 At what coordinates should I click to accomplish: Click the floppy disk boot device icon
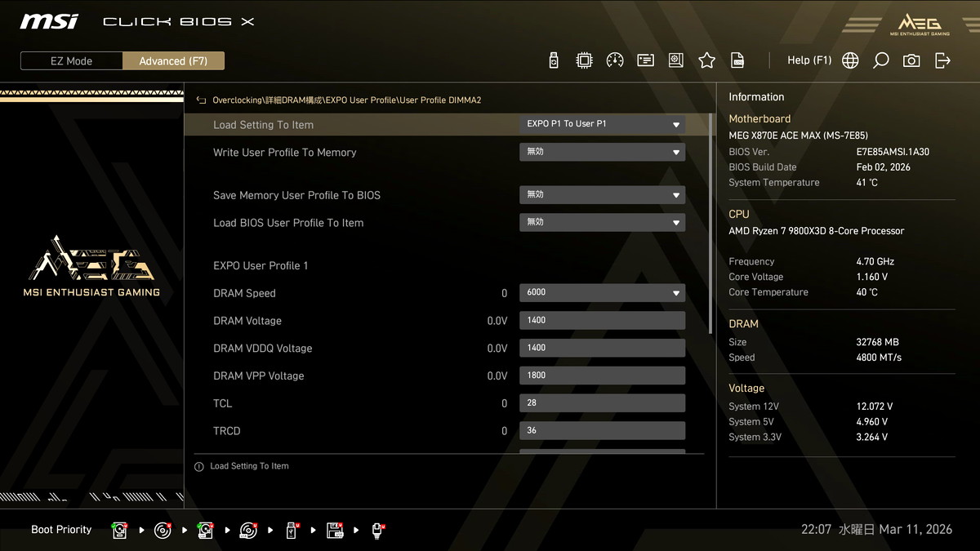[335, 531]
